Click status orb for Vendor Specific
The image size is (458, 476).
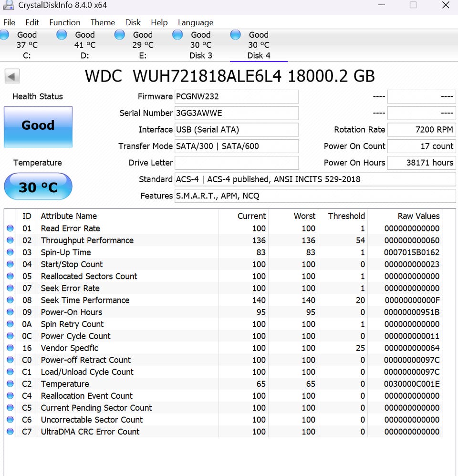click(x=10, y=348)
